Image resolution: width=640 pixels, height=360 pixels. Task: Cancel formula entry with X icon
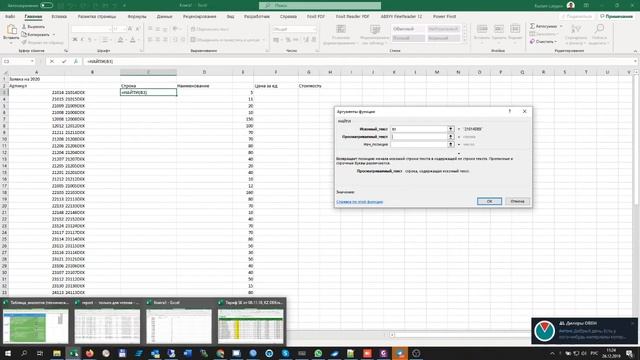[x=51, y=61]
